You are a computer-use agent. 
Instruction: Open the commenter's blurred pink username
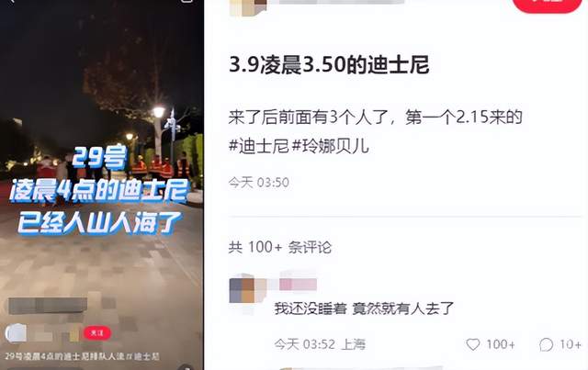click(298, 284)
